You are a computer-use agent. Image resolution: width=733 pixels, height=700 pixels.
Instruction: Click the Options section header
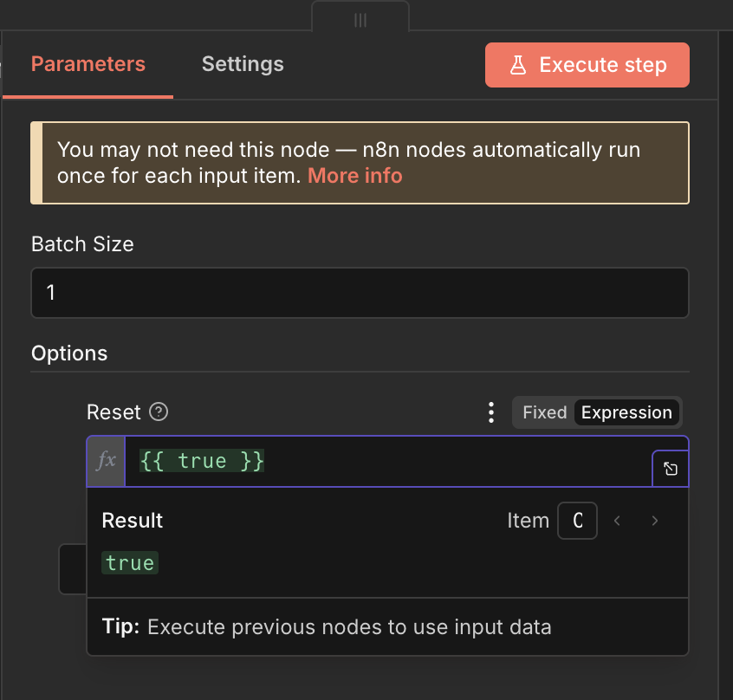[69, 353]
